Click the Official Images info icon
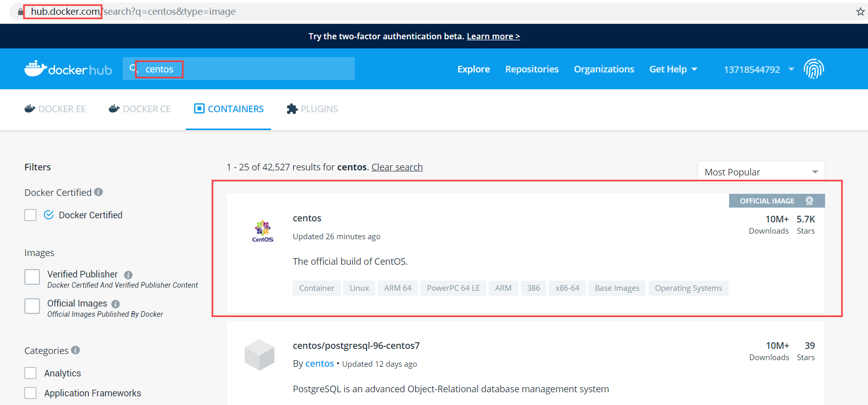 click(x=115, y=304)
